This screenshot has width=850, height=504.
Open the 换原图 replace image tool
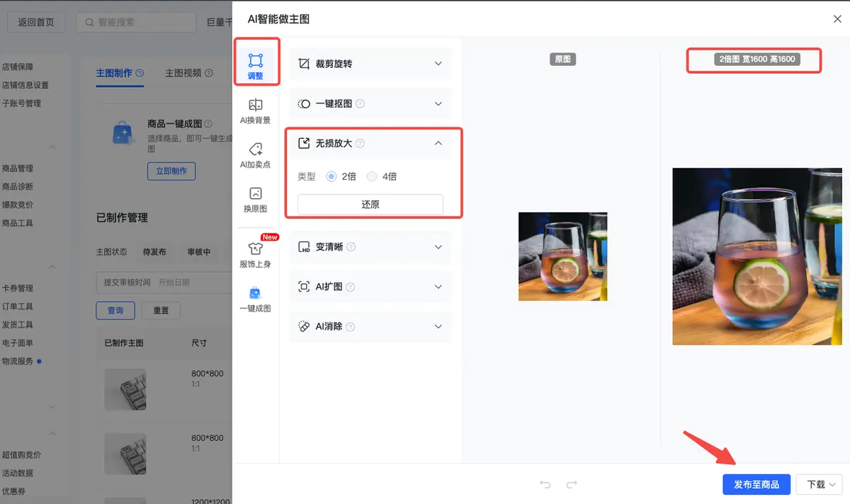(256, 199)
